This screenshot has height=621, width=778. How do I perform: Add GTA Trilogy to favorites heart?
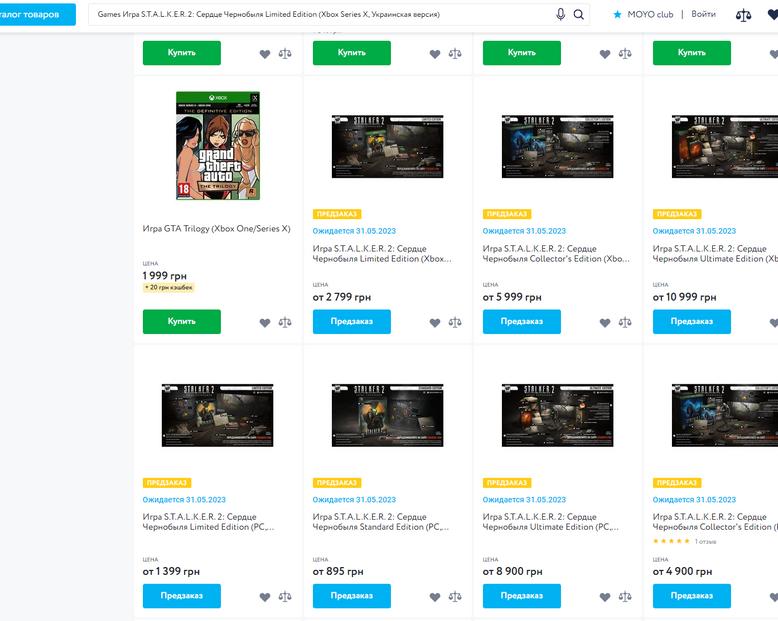pyautogui.click(x=265, y=323)
